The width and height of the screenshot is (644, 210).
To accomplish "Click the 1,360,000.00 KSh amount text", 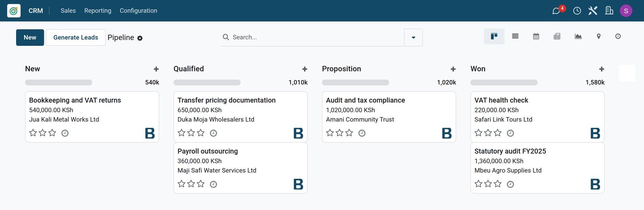I will click(x=499, y=161).
